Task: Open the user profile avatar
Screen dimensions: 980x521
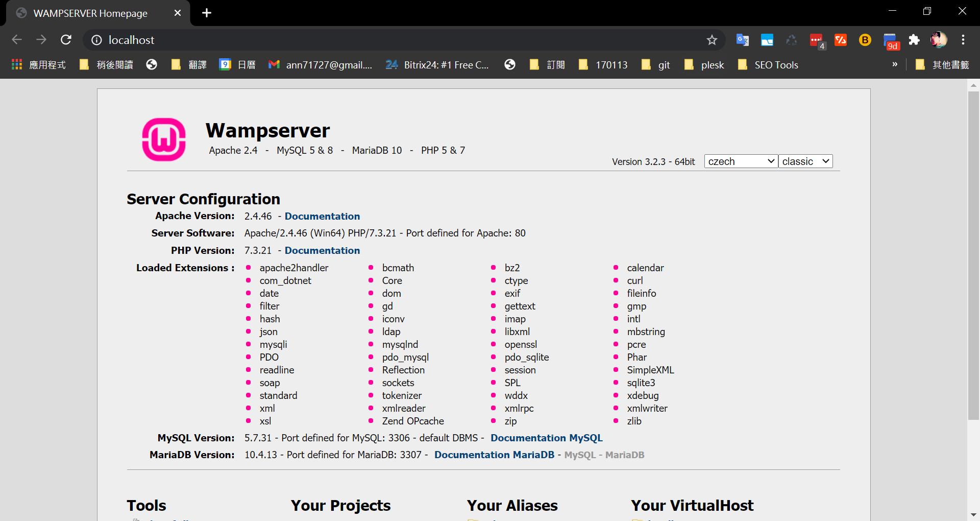Action: point(939,40)
